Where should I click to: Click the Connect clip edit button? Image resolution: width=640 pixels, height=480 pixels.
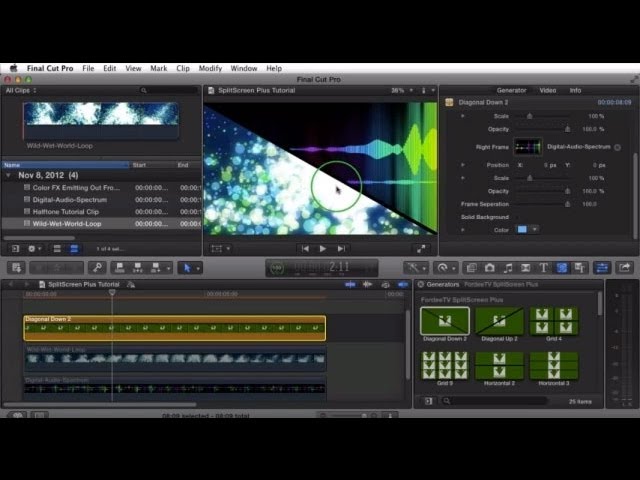point(120,268)
